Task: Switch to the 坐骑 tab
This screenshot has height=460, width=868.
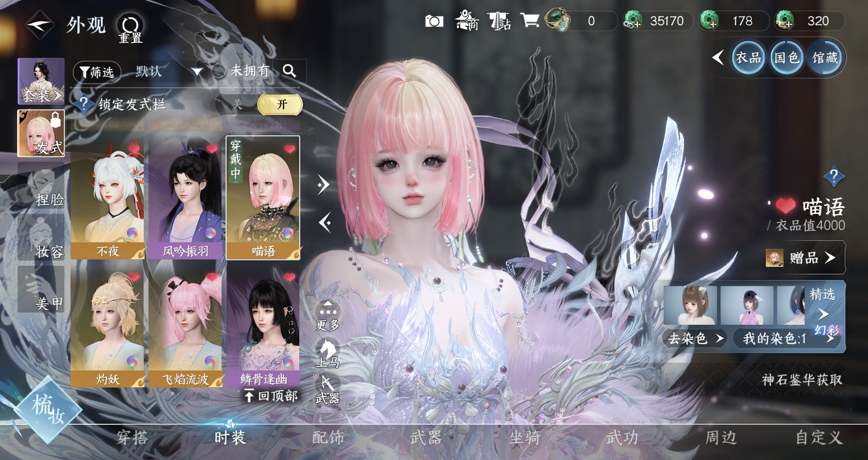Action: 524,437
